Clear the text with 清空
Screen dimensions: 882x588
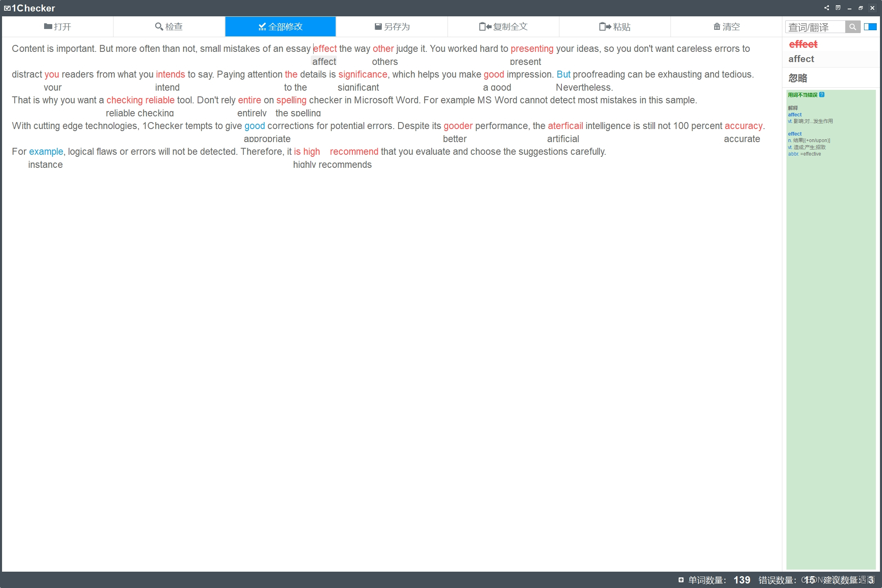[726, 27]
